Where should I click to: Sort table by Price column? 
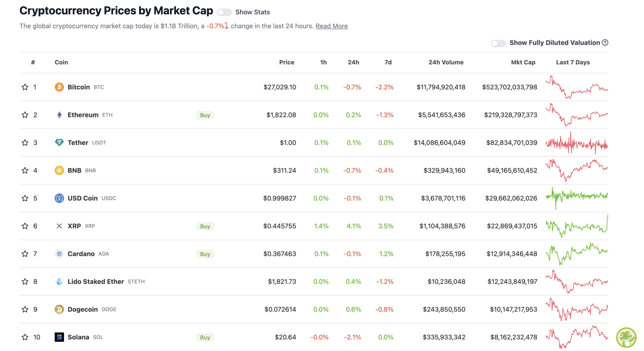pos(287,62)
